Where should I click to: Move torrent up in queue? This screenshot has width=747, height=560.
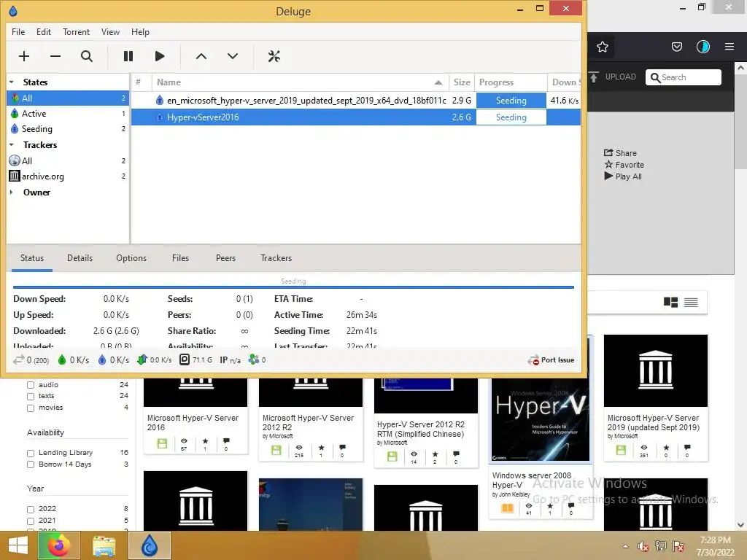pyautogui.click(x=201, y=56)
